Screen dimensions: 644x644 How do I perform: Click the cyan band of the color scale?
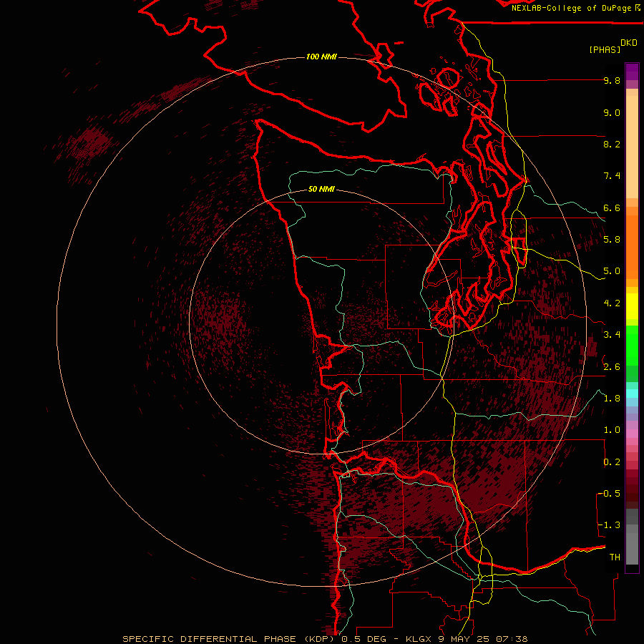point(632,394)
